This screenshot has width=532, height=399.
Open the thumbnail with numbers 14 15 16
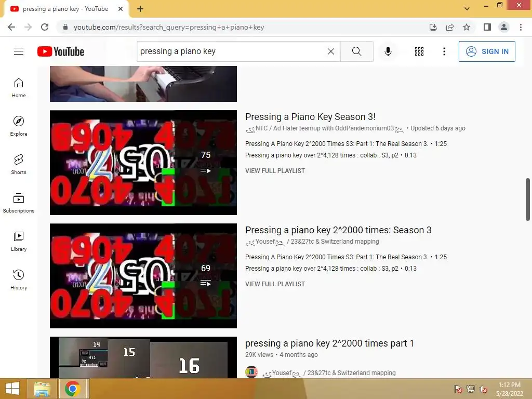tap(143, 357)
